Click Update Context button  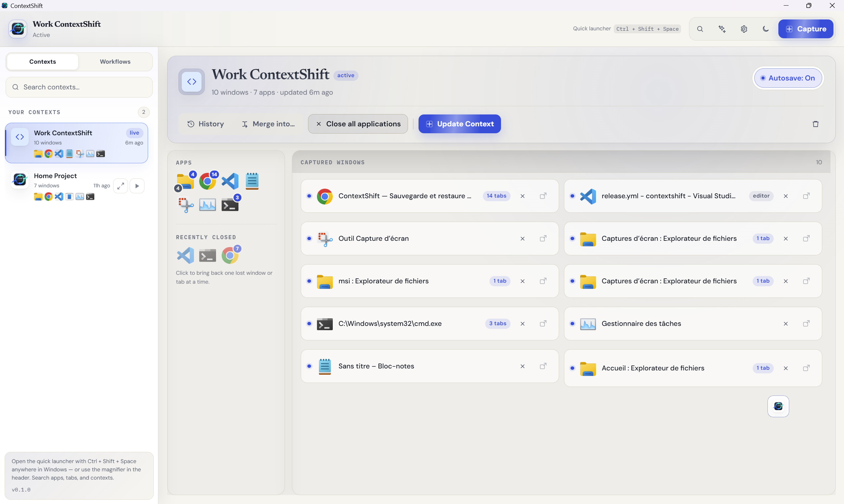click(x=459, y=124)
